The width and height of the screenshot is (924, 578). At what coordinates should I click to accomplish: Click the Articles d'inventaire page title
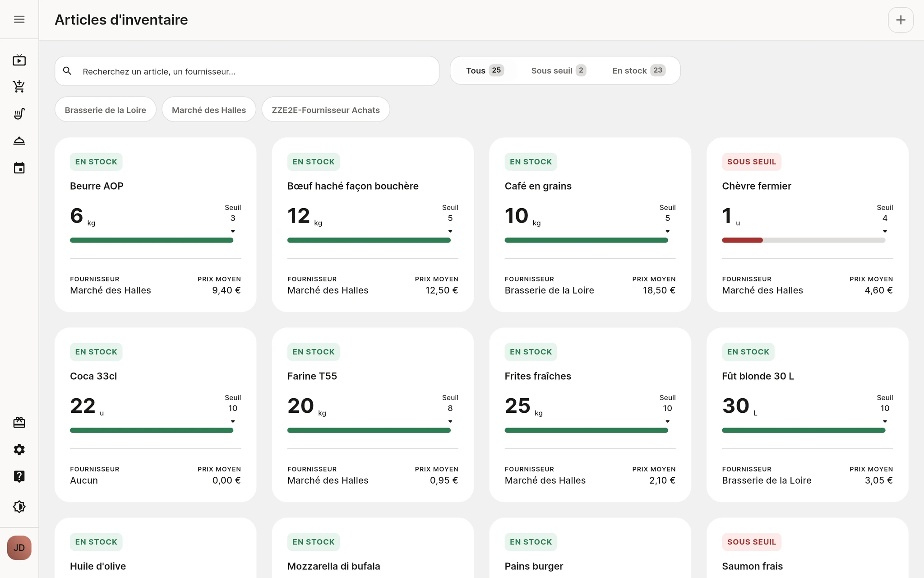click(121, 20)
